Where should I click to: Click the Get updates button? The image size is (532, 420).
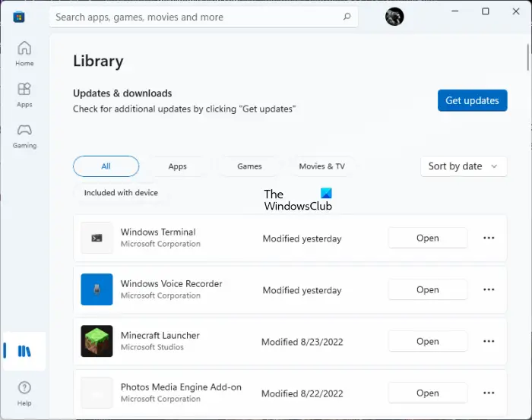click(472, 100)
